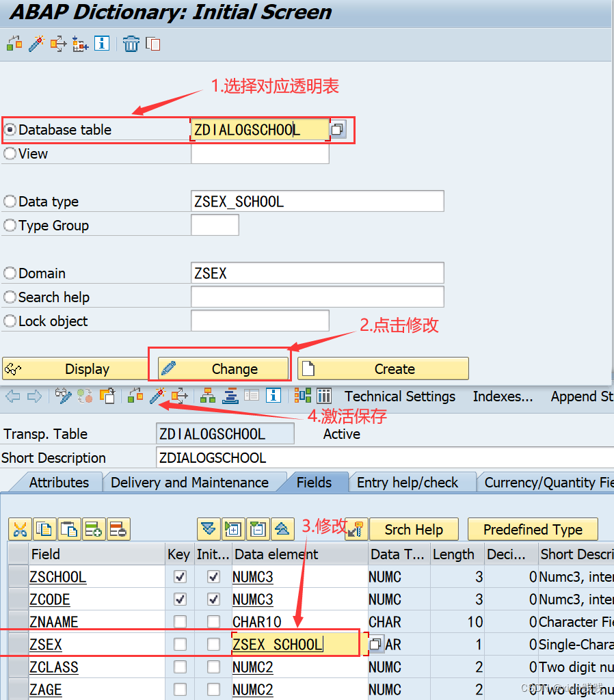The height and width of the screenshot is (700, 614).
Task: Click the Short Description field ZDIALOGSCHOOL
Action: 386,457
